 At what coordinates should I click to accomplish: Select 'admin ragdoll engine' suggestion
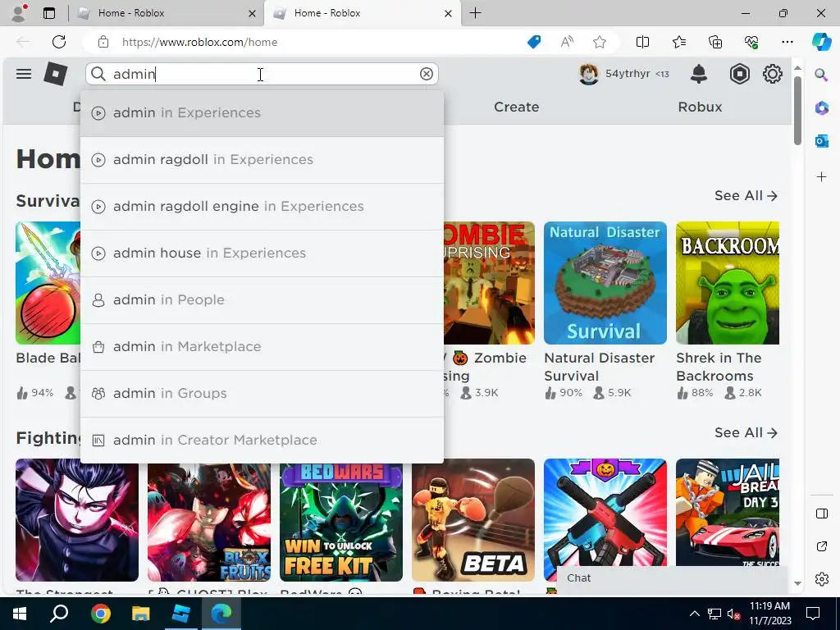pos(262,206)
